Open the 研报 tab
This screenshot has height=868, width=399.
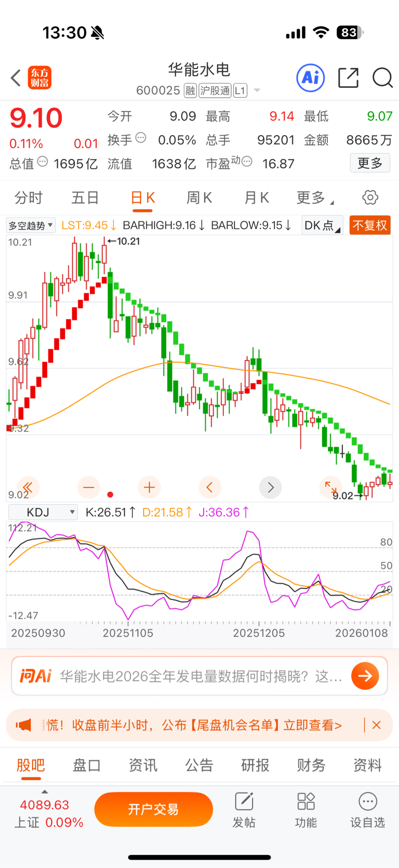(x=255, y=765)
